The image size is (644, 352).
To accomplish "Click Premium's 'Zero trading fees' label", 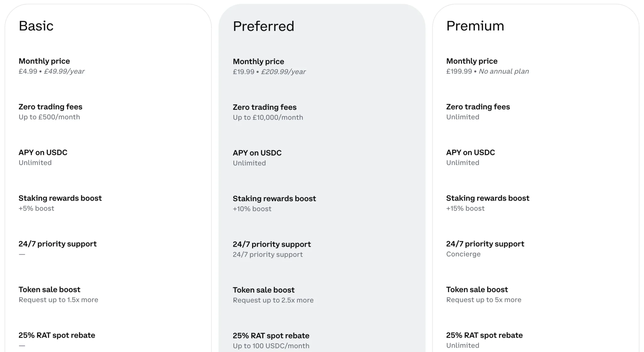I will [478, 107].
